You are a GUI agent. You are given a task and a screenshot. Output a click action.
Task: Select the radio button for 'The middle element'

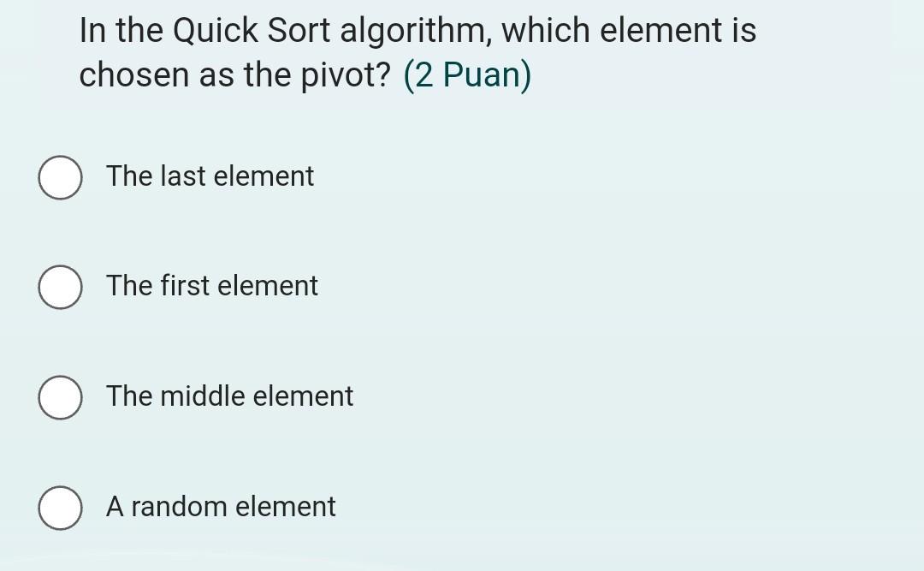click(x=60, y=396)
